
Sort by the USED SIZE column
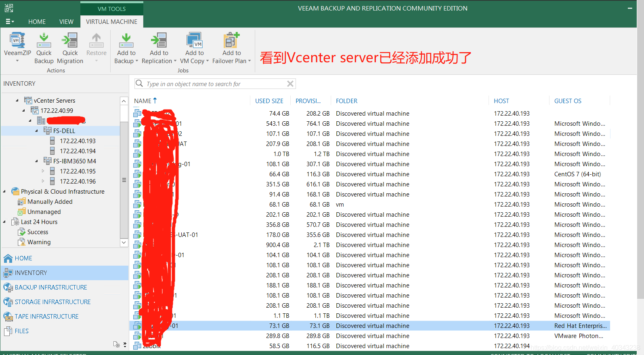[x=269, y=101]
